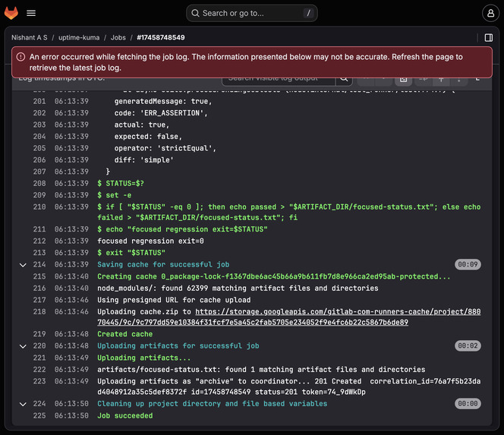Image resolution: width=504 pixels, height=435 pixels.
Task: Click 'artifacts/focused-status.txt: found 1 matching' line
Action: pos(261,370)
